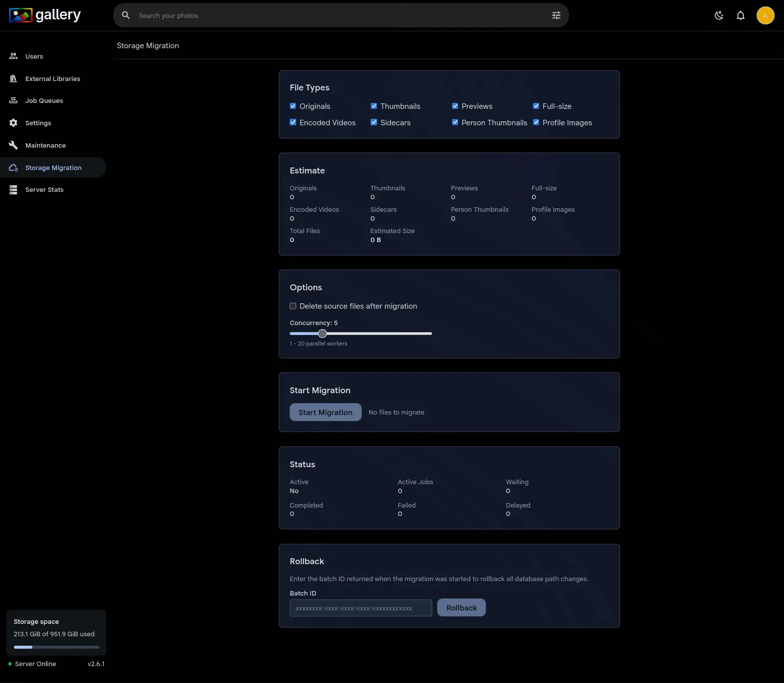
Task: Uncheck the Person Thumbnails file type
Action: tap(455, 122)
